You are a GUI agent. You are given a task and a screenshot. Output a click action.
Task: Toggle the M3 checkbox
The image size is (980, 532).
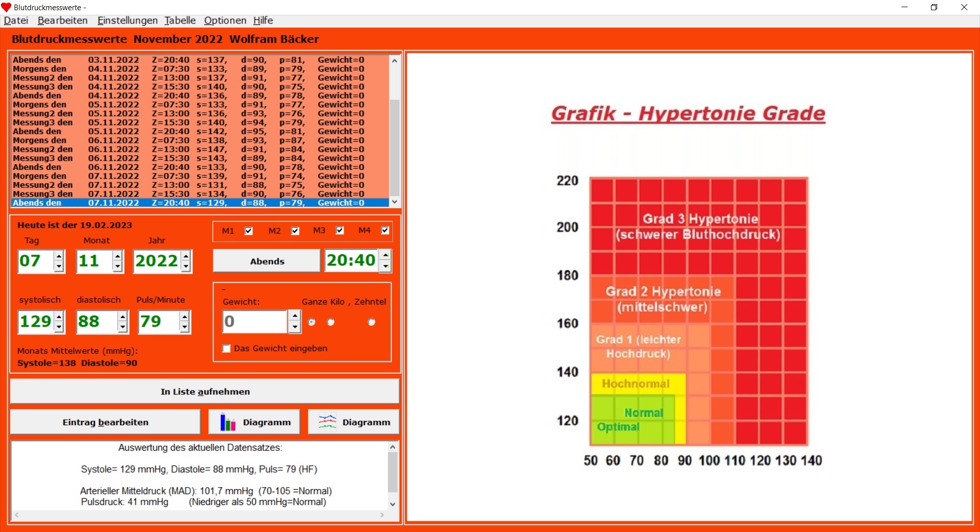pyautogui.click(x=340, y=230)
